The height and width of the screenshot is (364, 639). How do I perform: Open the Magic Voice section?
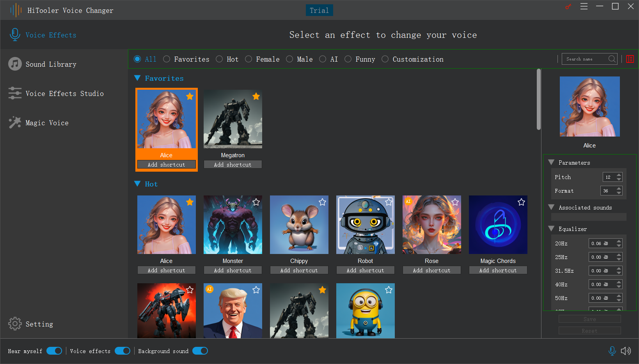tap(47, 123)
